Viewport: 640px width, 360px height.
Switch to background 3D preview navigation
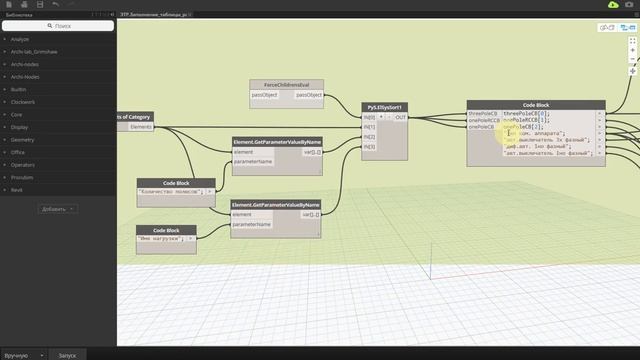[x=607, y=28]
